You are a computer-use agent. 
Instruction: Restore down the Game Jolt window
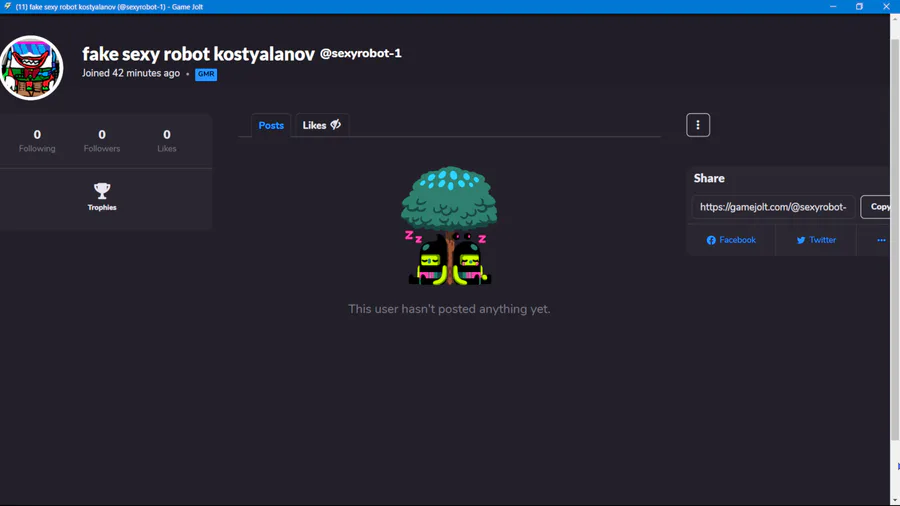click(x=859, y=6)
